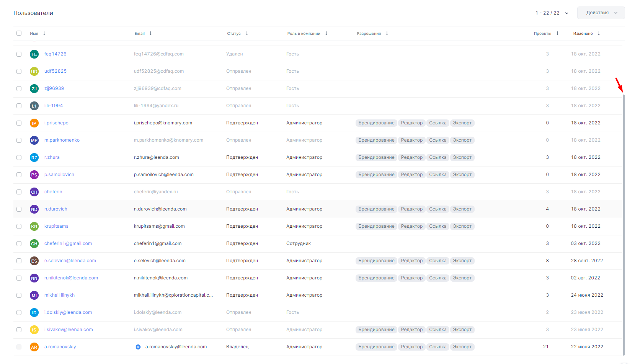Image resolution: width=635 pixels, height=364 pixels.
Task: Check the checkbox for r.zhura row
Action: pos(19,157)
